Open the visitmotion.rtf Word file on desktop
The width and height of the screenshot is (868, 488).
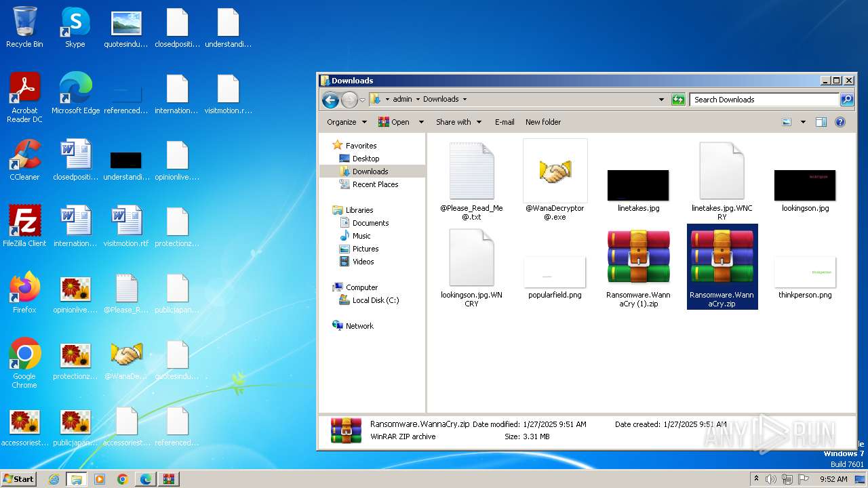(126, 226)
